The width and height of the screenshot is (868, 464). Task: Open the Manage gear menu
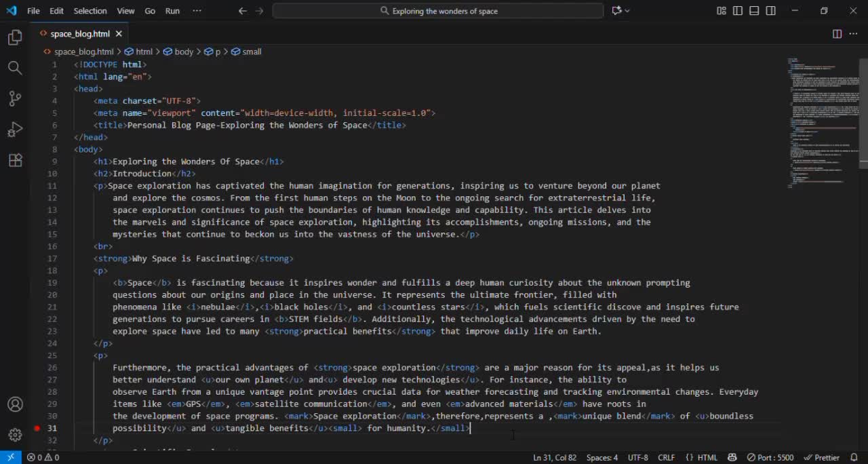pos(15,435)
